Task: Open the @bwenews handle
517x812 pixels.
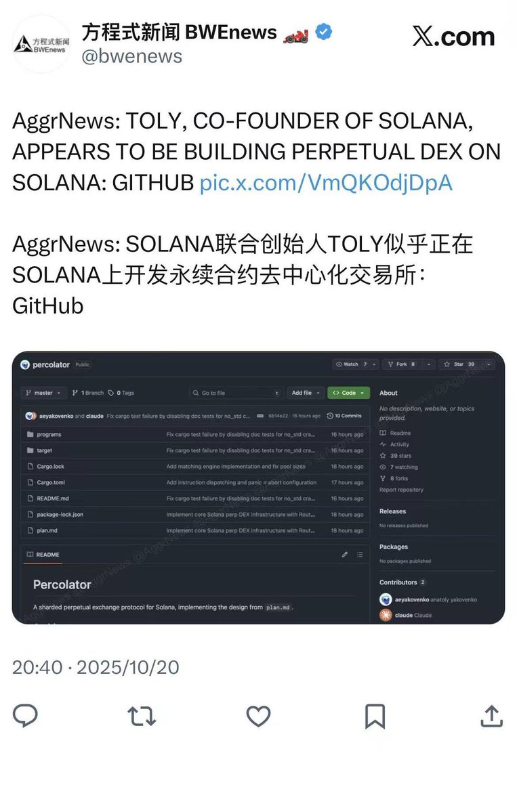Action: [131, 56]
